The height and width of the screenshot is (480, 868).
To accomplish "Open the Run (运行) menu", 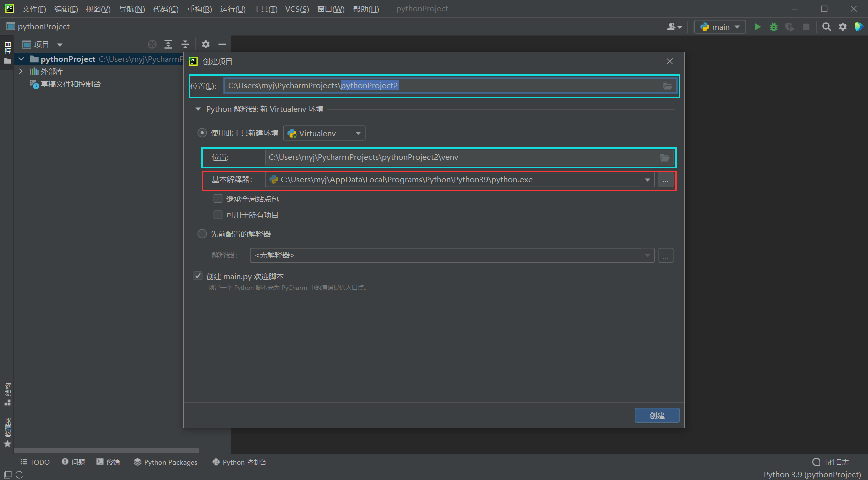I will (233, 9).
